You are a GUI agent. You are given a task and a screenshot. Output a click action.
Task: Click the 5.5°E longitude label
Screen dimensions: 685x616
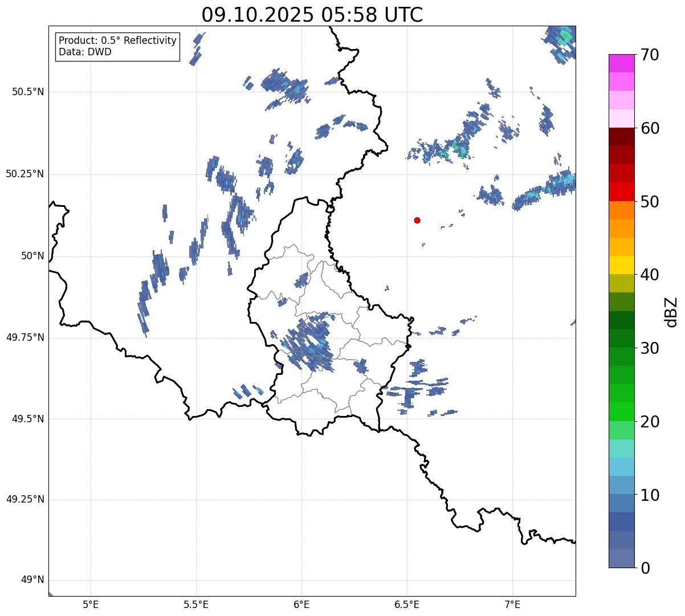pos(196,604)
